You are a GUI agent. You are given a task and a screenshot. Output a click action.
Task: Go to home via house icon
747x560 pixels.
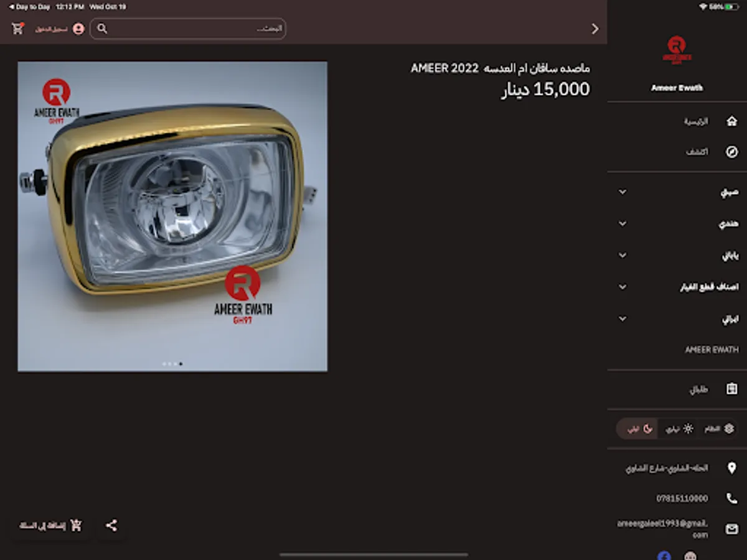click(732, 121)
